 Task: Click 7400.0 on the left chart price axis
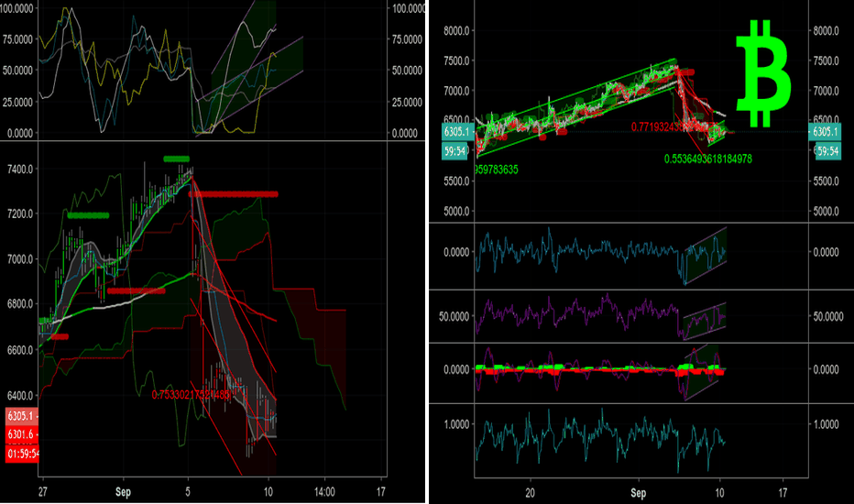click(20, 169)
